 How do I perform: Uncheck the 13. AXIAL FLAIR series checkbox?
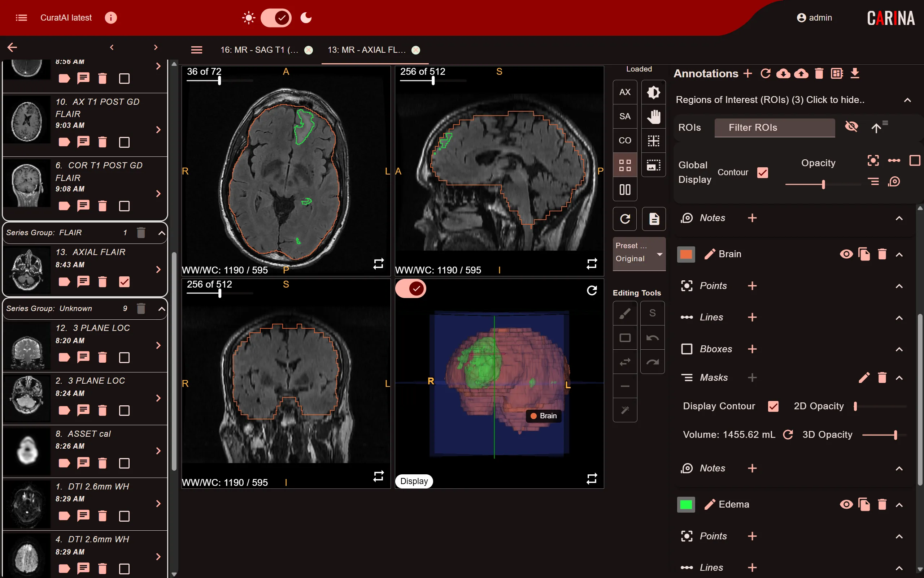pos(124,282)
